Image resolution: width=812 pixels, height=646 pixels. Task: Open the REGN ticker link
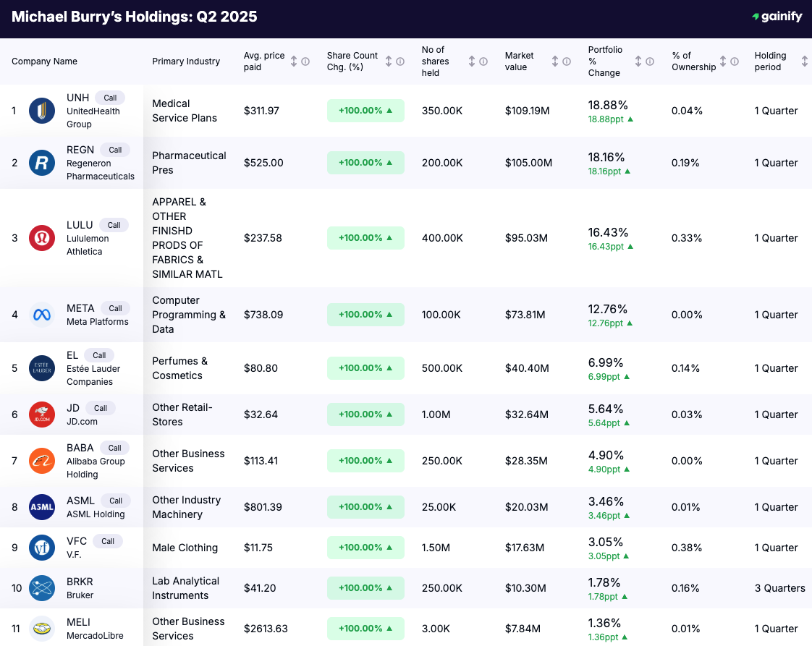(80, 150)
